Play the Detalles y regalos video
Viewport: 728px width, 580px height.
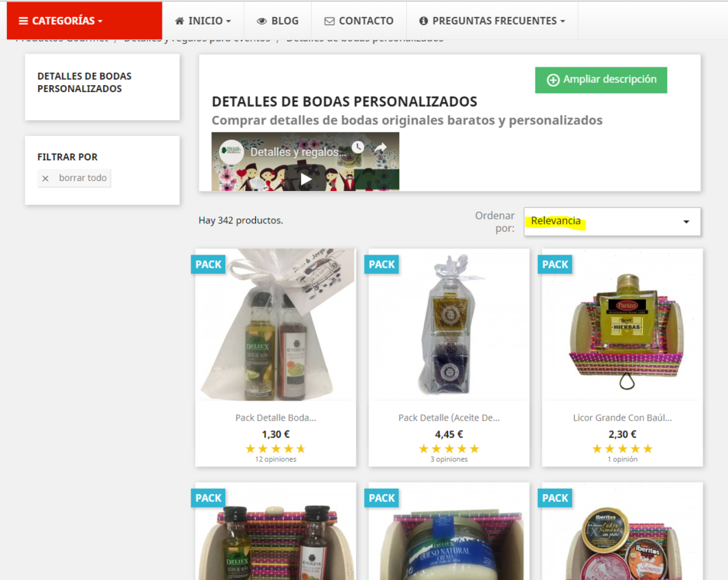pos(305,179)
